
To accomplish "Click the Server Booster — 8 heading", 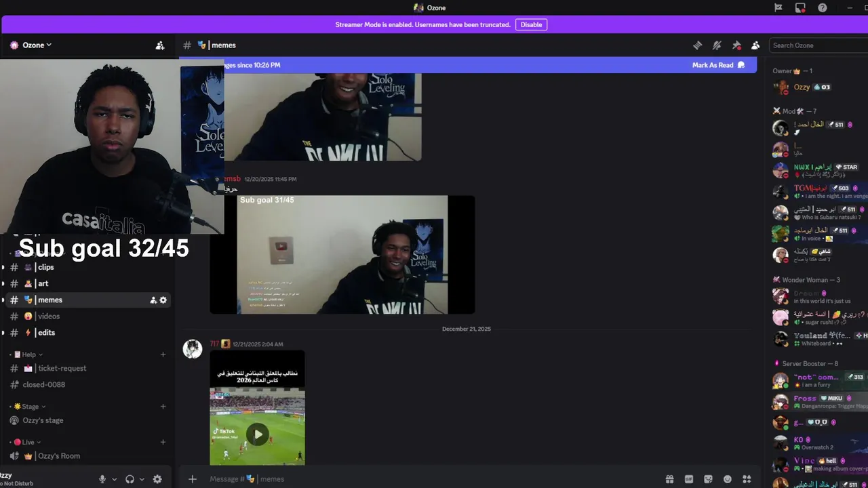I will pos(805,363).
